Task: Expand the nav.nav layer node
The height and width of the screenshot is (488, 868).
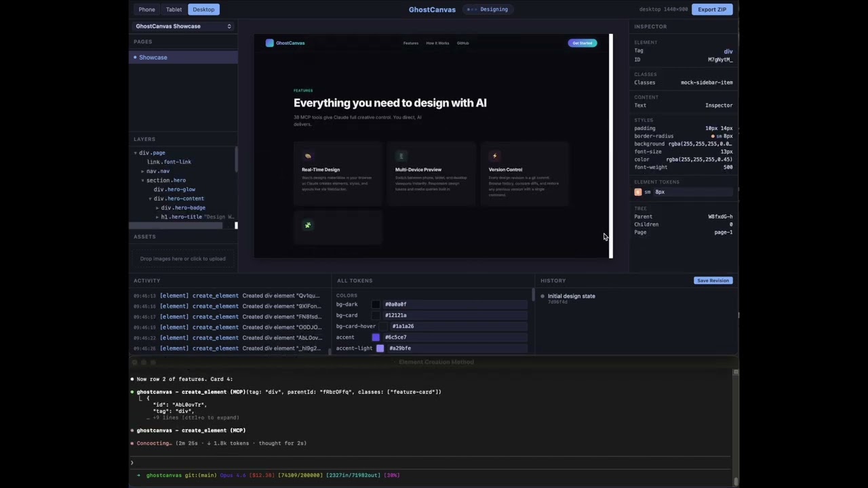Action: point(142,171)
